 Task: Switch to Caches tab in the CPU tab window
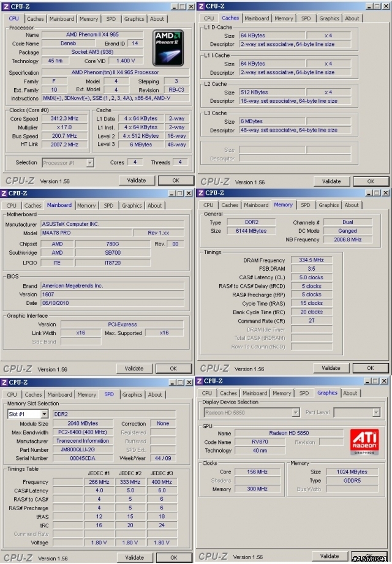[36, 19]
